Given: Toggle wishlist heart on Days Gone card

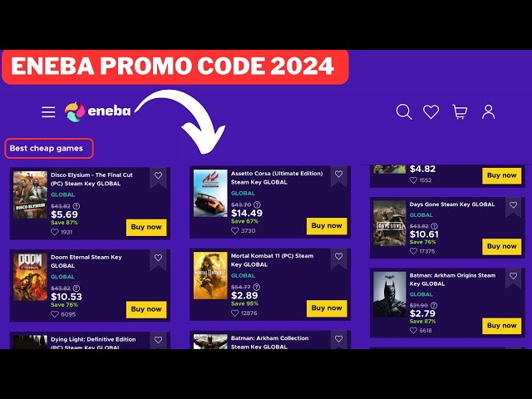Looking at the screenshot, I should tap(514, 205).
